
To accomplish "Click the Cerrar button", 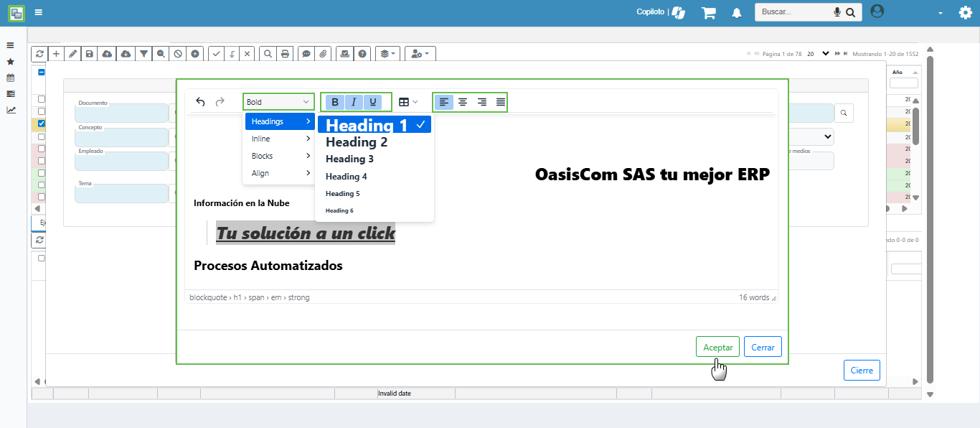I will pos(763,347).
